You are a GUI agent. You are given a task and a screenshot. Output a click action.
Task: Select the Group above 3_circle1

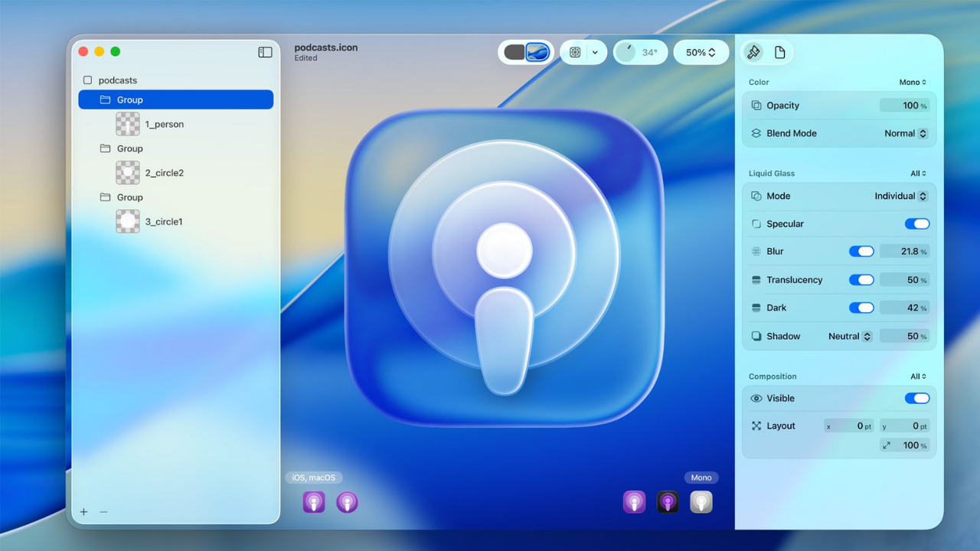(x=129, y=197)
